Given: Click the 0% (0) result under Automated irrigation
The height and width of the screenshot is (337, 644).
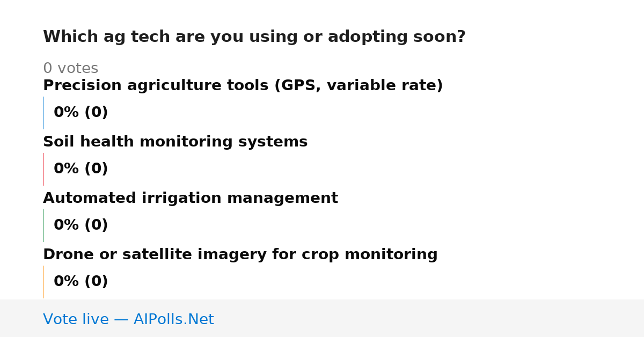Looking at the screenshot, I should (x=80, y=225).
